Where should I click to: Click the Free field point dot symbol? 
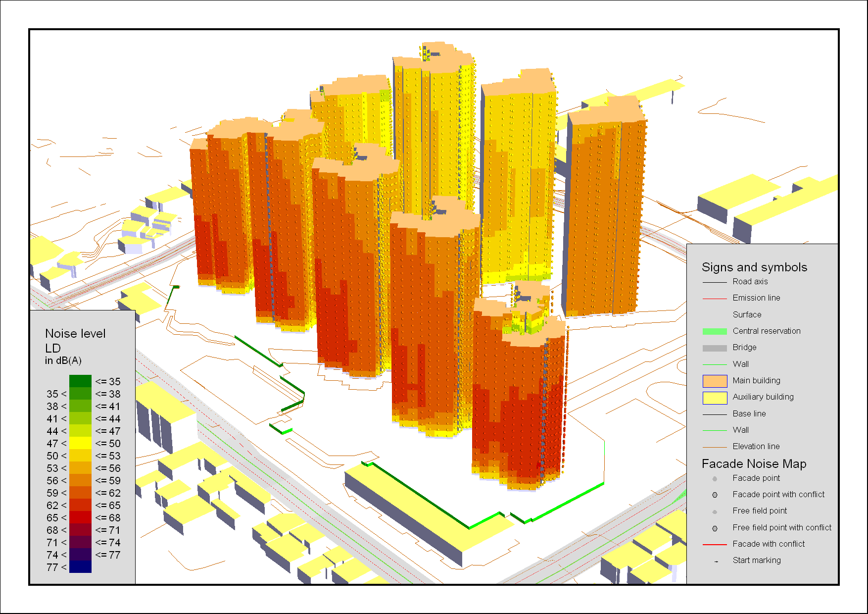pos(715,512)
